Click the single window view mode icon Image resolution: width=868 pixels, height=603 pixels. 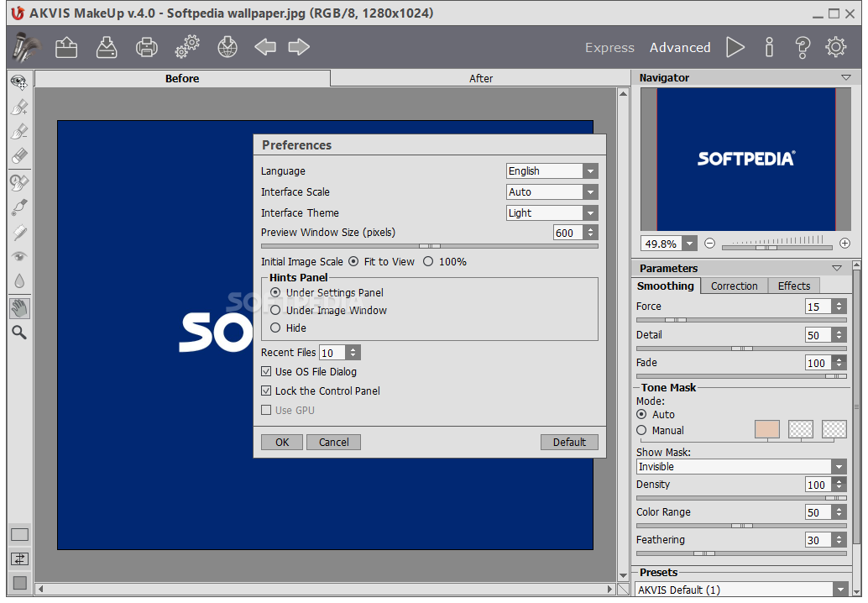coord(19,535)
